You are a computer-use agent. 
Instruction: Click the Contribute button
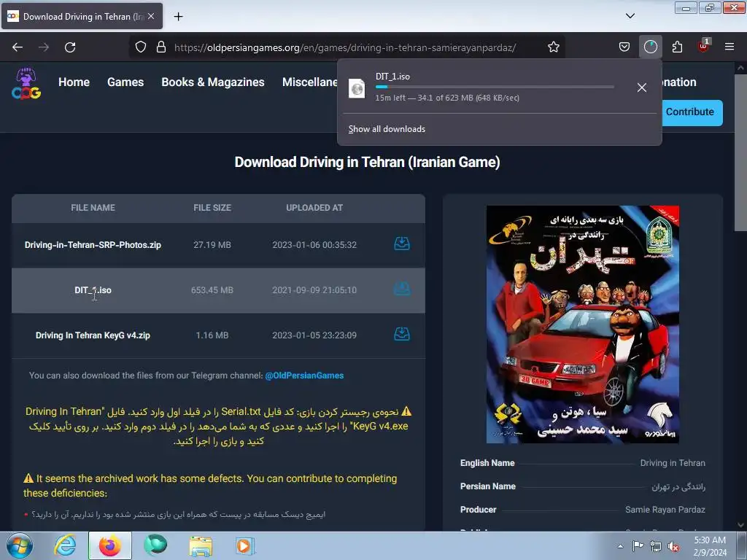coord(692,112)
